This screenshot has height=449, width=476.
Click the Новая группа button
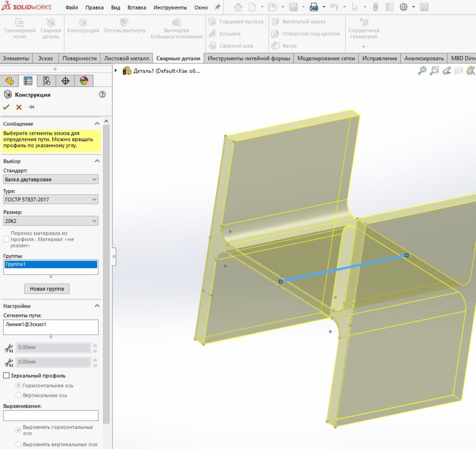point(47,288)
